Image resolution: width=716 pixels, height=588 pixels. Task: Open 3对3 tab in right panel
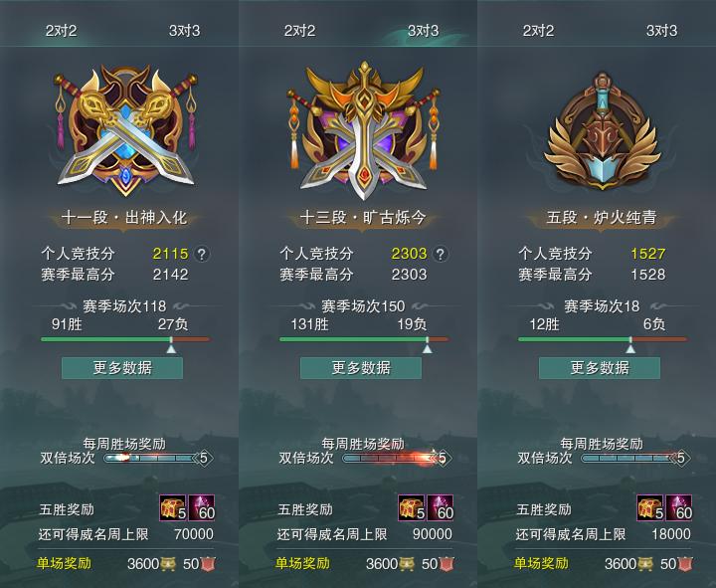661,31
